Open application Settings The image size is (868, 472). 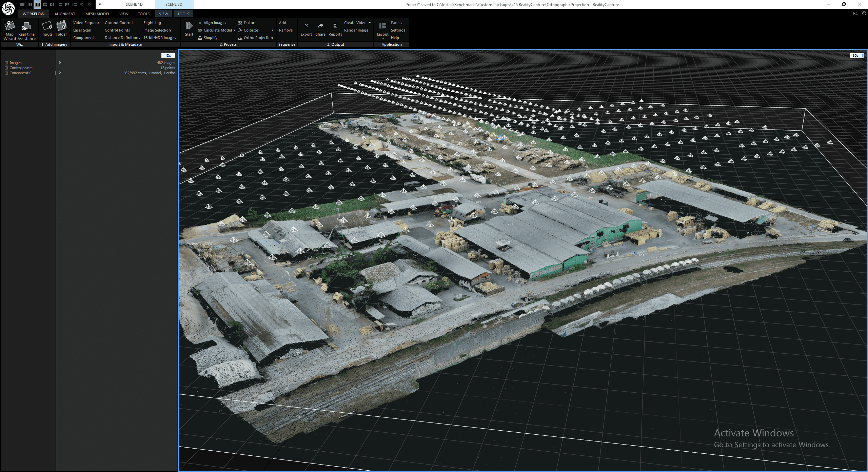pyautogui.click(x=398, y=30)
